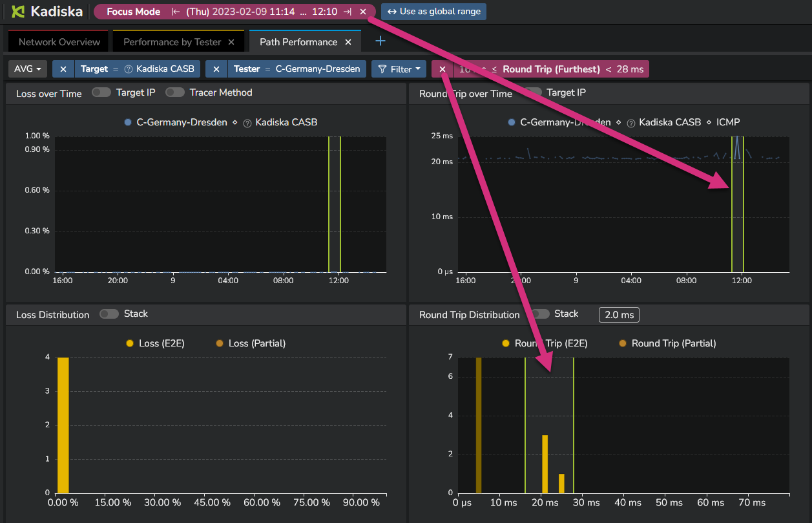Toggle Stack in Loss Distribution

tap(109, 314)
